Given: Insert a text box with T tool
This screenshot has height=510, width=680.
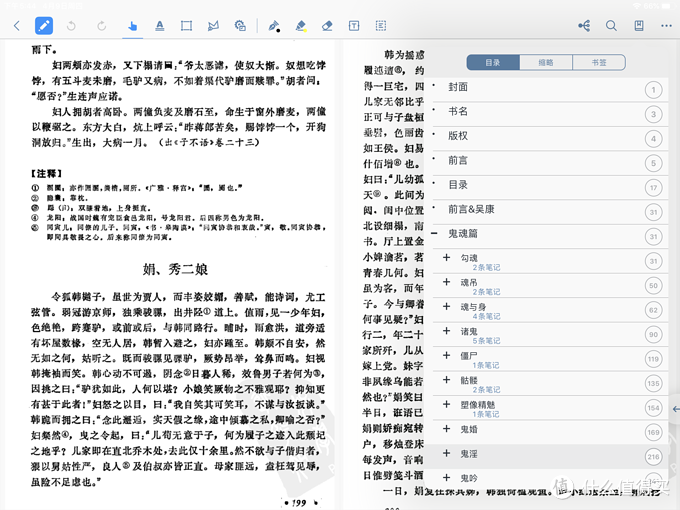Looking at the screenshot, I should [x=354, y=26].
